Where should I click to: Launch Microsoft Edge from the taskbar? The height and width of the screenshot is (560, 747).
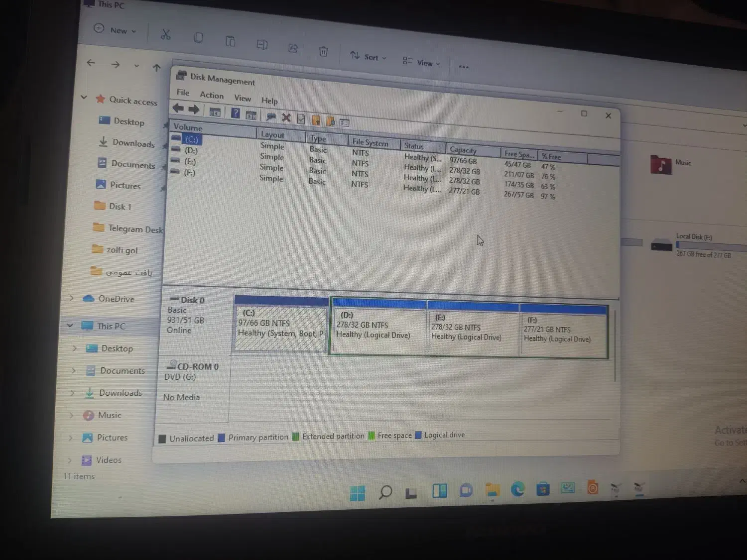[x=518, y=489]
